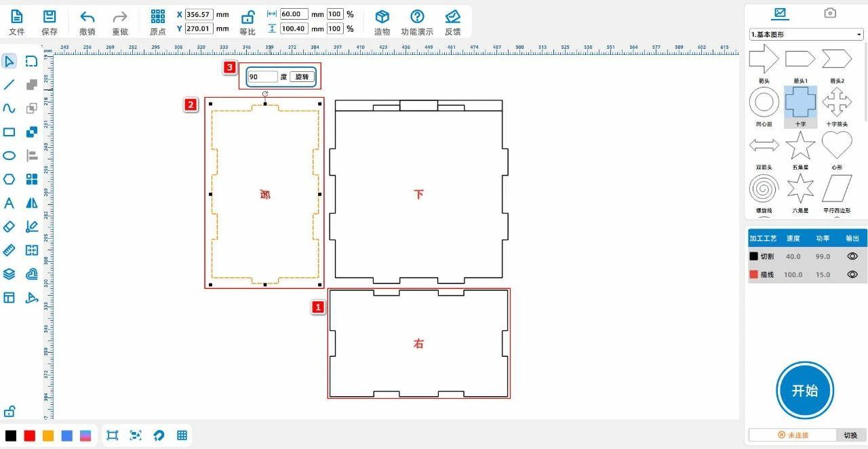
Task: Open the 基本图形 shape category dropdown
Action: pyautogui.click(x=806, y=34)
